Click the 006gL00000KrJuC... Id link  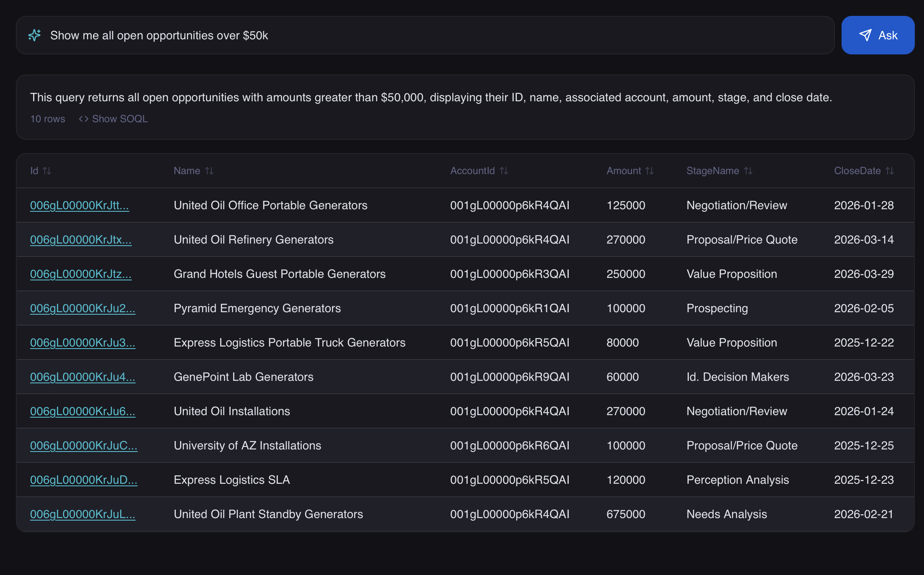tap(84, 446)
